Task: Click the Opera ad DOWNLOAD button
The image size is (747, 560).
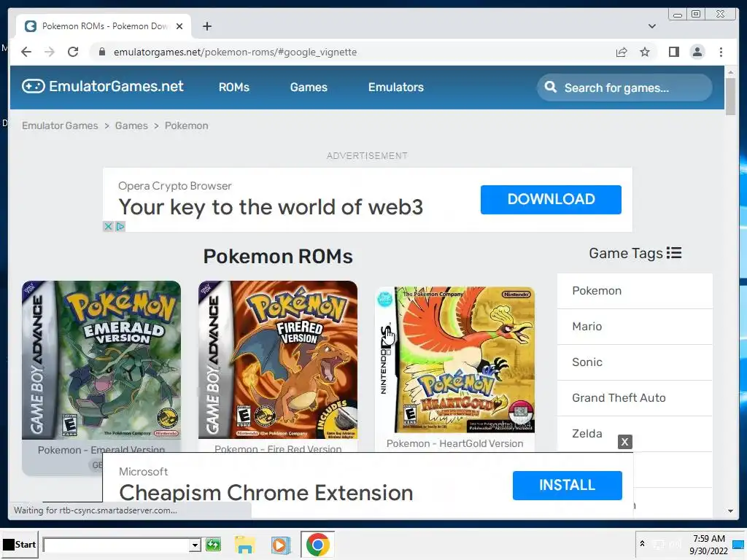Action: click(551, 200)
